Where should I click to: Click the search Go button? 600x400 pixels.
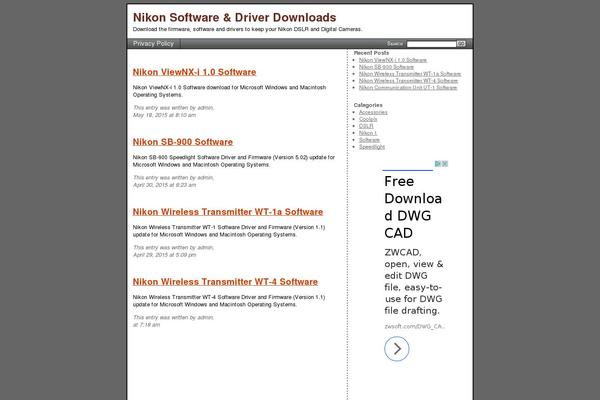(x=461, y=44)
